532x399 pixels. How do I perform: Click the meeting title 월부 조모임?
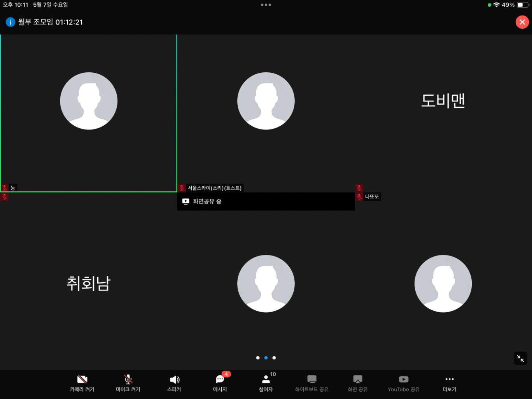pyautogui.click(x=36, y=22)
